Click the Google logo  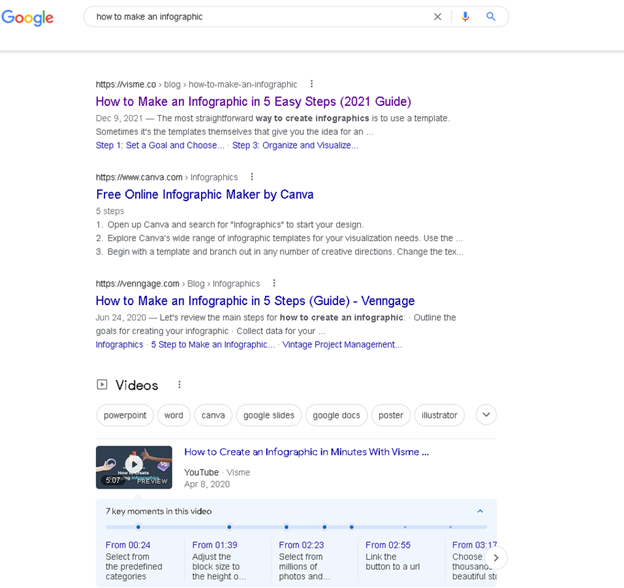coord(27,18)
